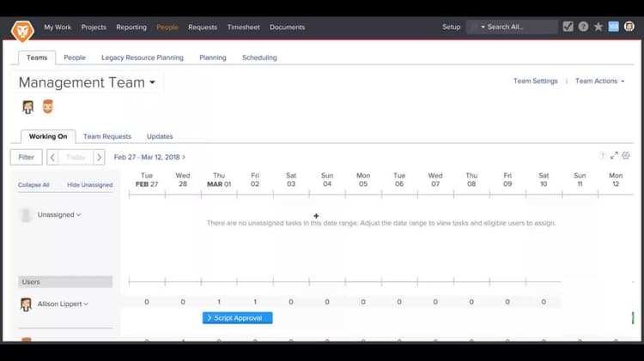Open favorites star icon
Image resolution: width=644 pixels, height=361 pixels.
pos(598,27)
